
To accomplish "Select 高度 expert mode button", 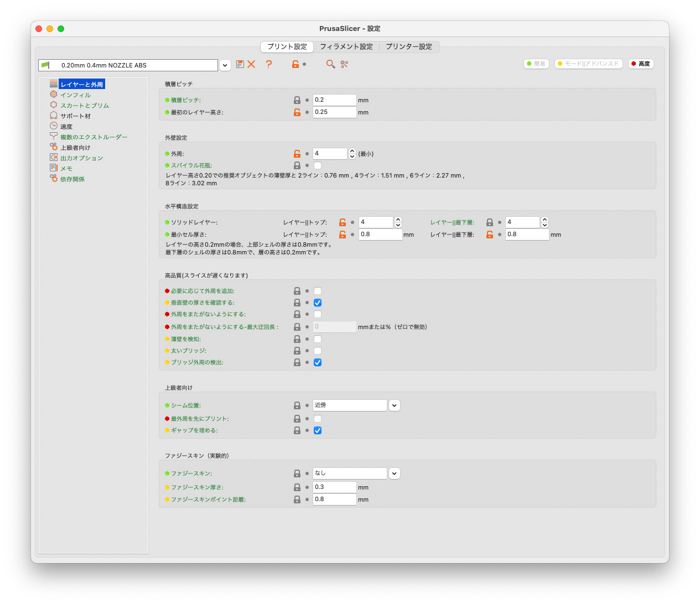I will point(641,64).
